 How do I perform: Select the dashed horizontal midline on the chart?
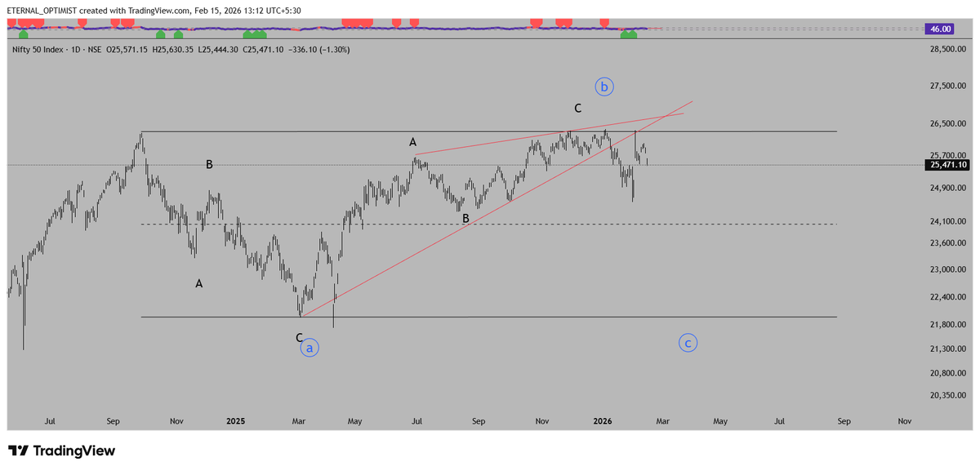[x=489, y=224]
